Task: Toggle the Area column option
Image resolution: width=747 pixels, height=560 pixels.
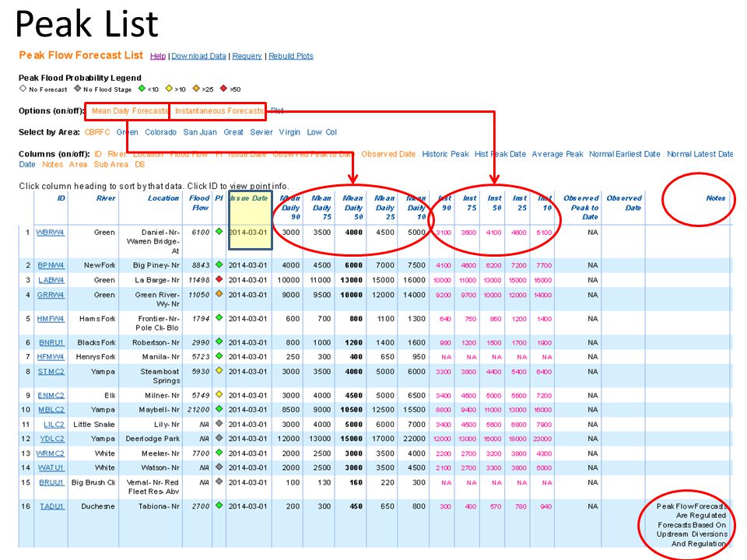Action: pos(78,164)
